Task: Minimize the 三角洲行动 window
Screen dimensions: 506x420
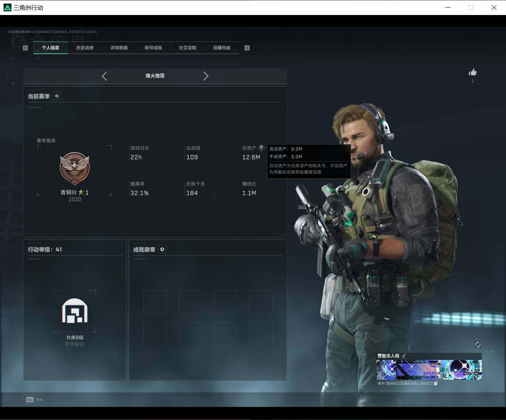Action: (448, 8)
